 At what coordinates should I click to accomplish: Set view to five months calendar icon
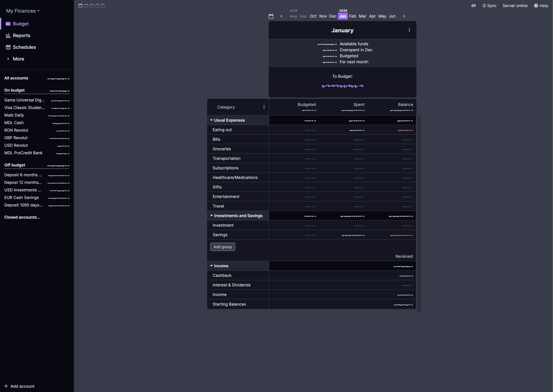(x=103, y=6)
